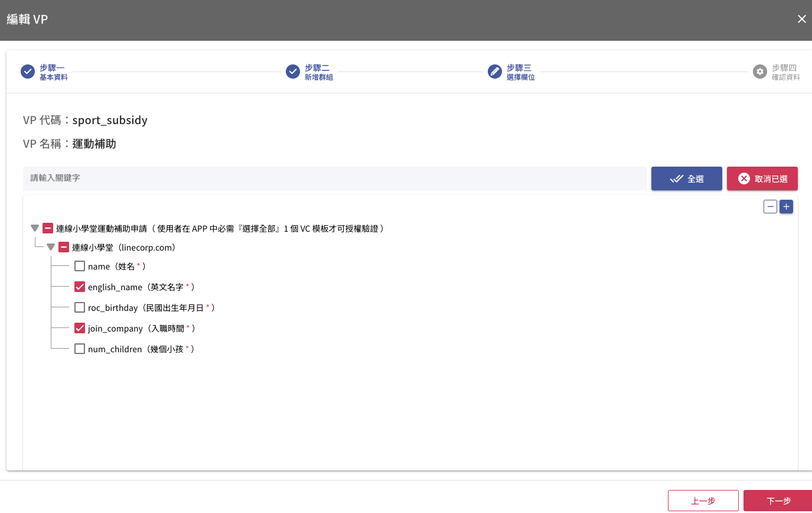Collapse all tree nodes with minus icon
Viewport: 812px width, 513px height.
coord(770,207)
